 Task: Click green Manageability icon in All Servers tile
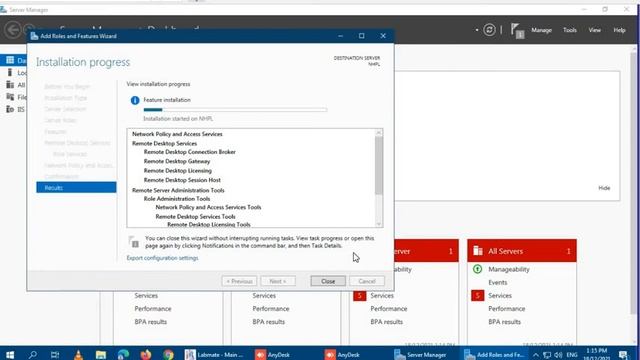[x=477, y=269]
